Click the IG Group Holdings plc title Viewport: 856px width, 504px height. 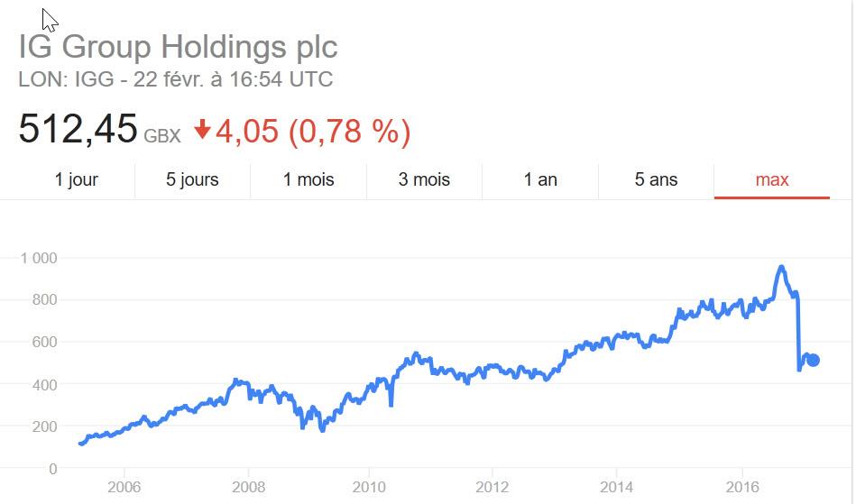click(178, 47)
